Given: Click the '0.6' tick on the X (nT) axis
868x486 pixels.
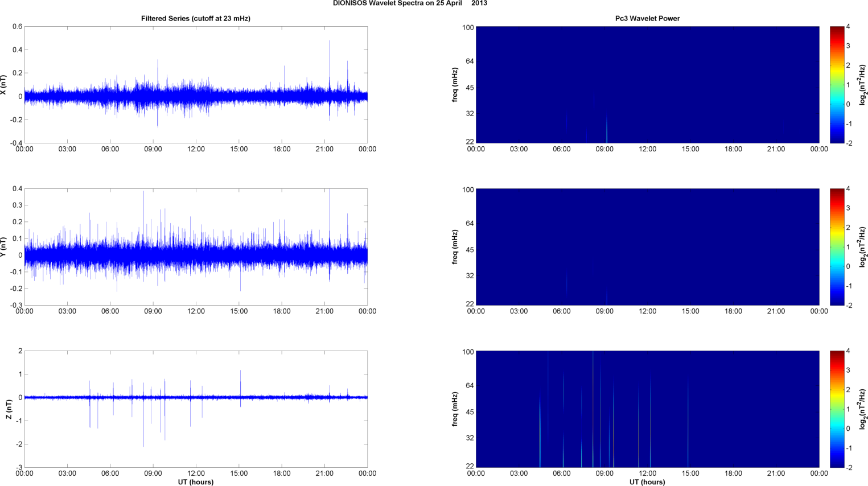Looking at the screenshot, I should point(18,27).
